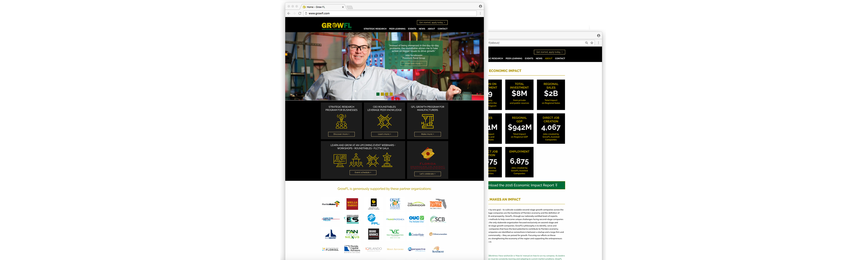Viewport: 868px width, 260px height.
Task: Open About menu in back About window
Action: pos(549,59)
